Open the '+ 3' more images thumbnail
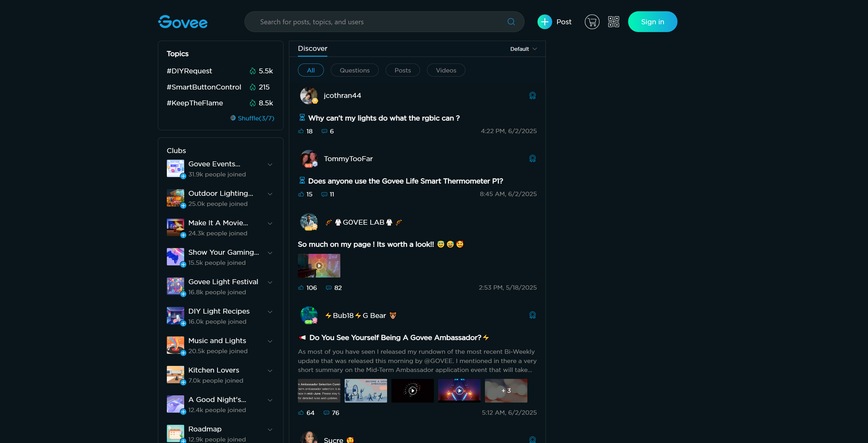 tap(506, 391)
